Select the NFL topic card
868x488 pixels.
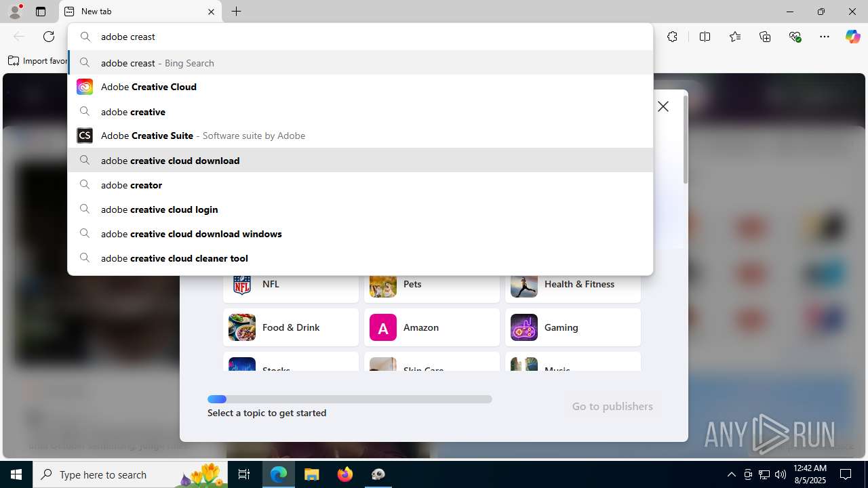coord(291,286)
